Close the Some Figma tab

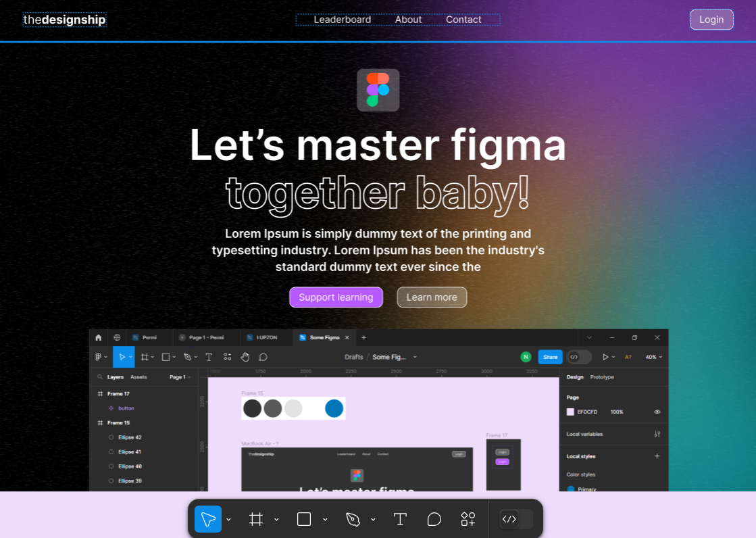point(347,337)
